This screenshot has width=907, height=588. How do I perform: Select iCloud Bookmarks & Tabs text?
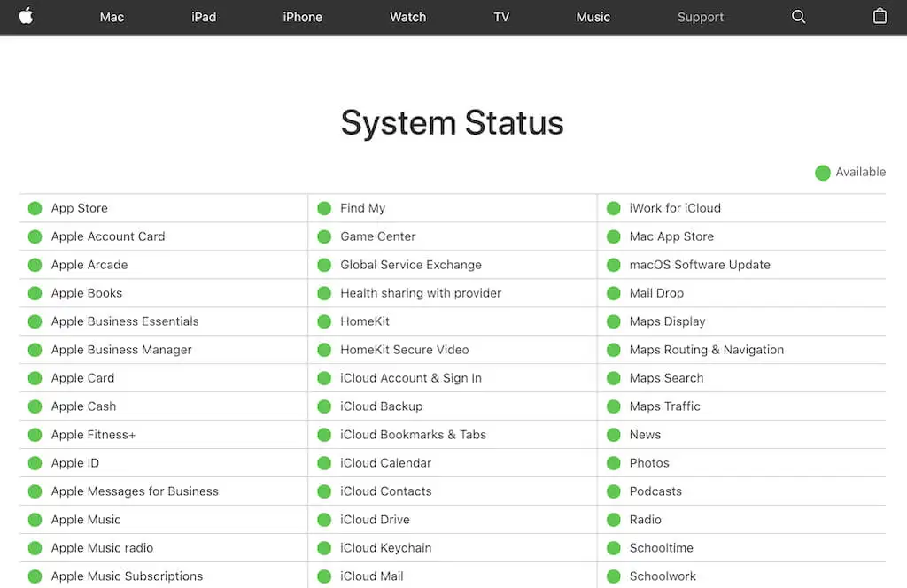(x=413, y=435)
